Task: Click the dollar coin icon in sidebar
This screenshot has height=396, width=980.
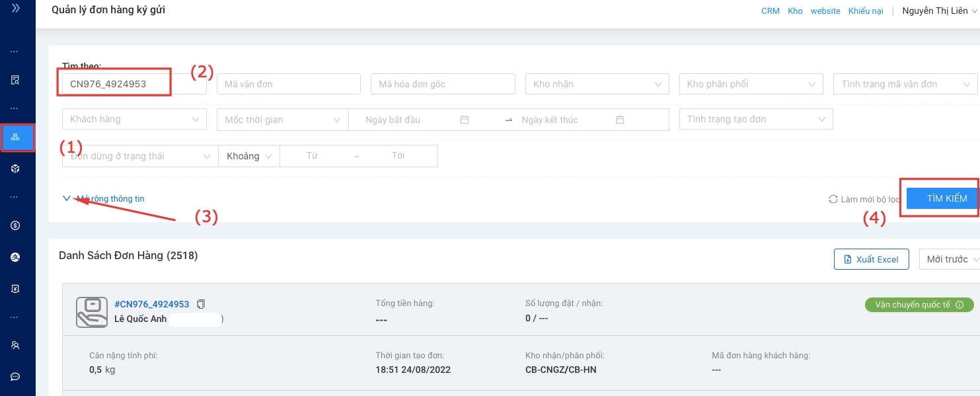Action: [x=15, y=225]
